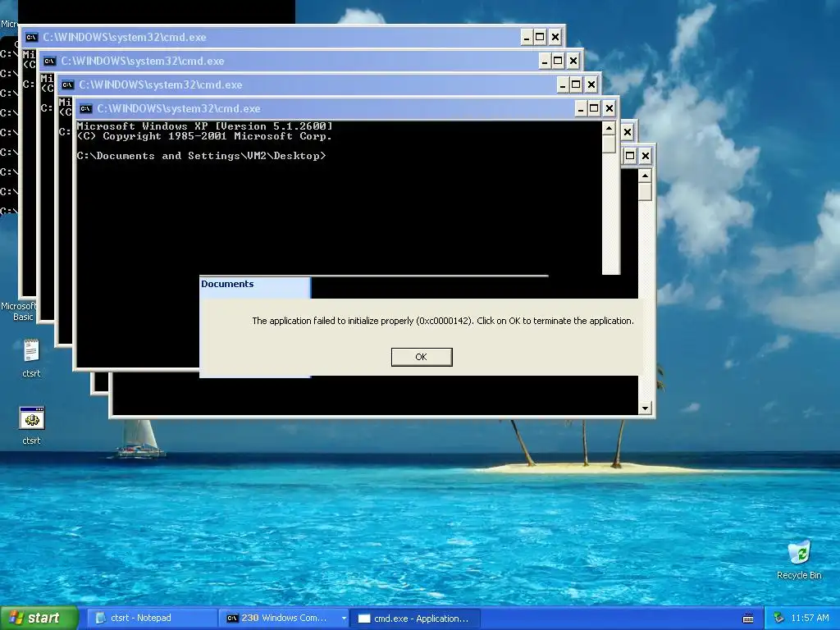Click the Copyright 1985-2001 Microsoft Corp. line
The height and width of the screenshot is (630, 840).
coord(204,136)
